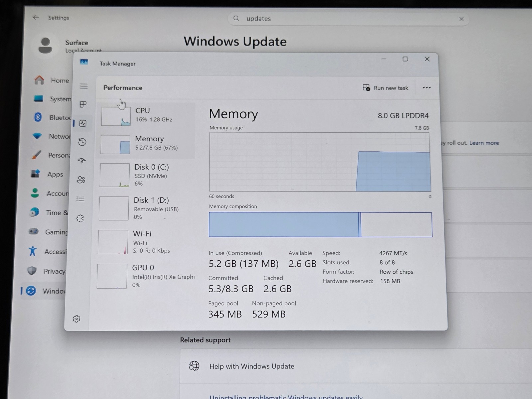The image size is (532, 399).
Task: Open Time & language in Settings sidebar
Action: click(x=49, y=212)
